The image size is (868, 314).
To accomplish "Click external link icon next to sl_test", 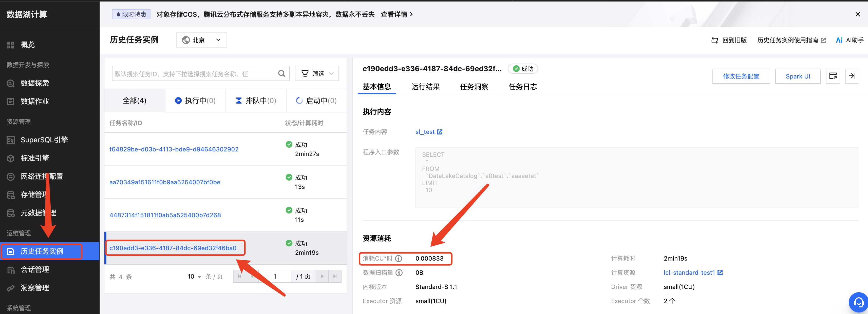I will pos(440,132).
